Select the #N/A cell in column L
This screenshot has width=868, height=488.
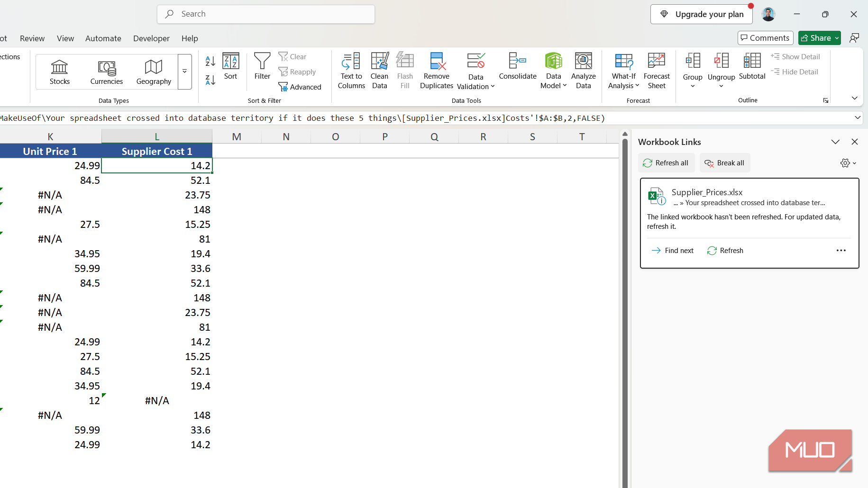(x=157, y=401)
